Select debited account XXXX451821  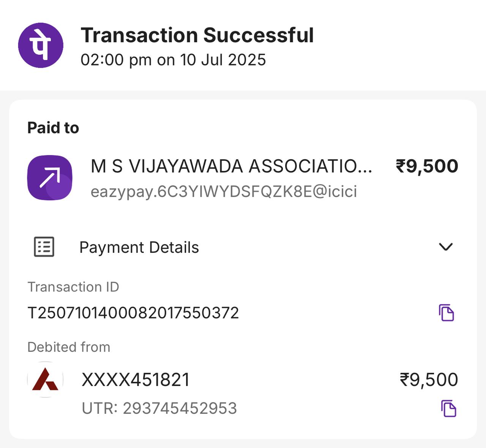pyautogui.click(x=136, y=380)
